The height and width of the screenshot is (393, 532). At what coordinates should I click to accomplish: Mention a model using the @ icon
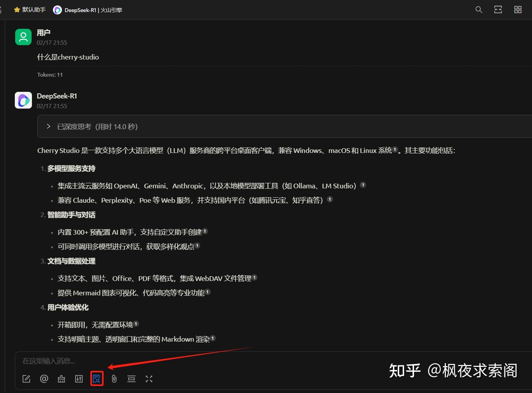(44, 379)
